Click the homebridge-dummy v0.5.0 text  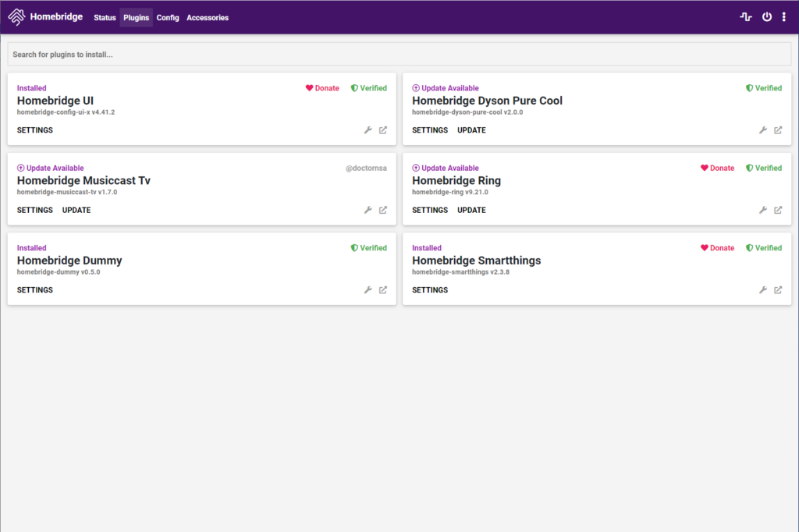point(59,272)
